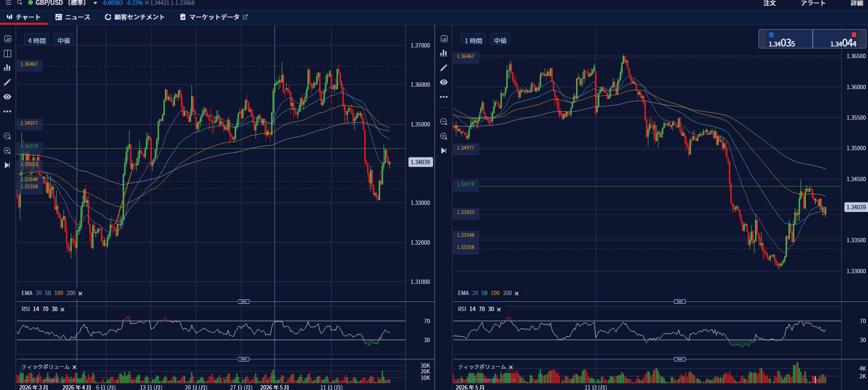The height and width of the screenshot is (390, 868).
Task: Select the drawing pencil on left chart
Action: (7, 82)
